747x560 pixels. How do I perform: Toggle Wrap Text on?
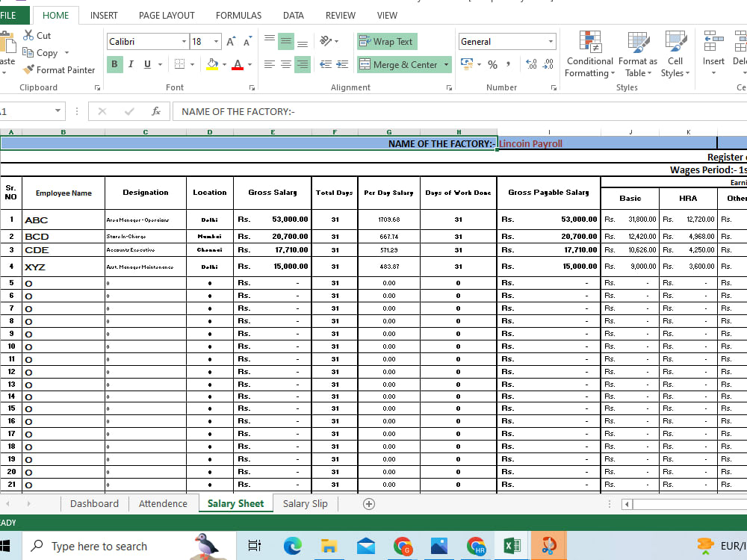pos(387,41)
